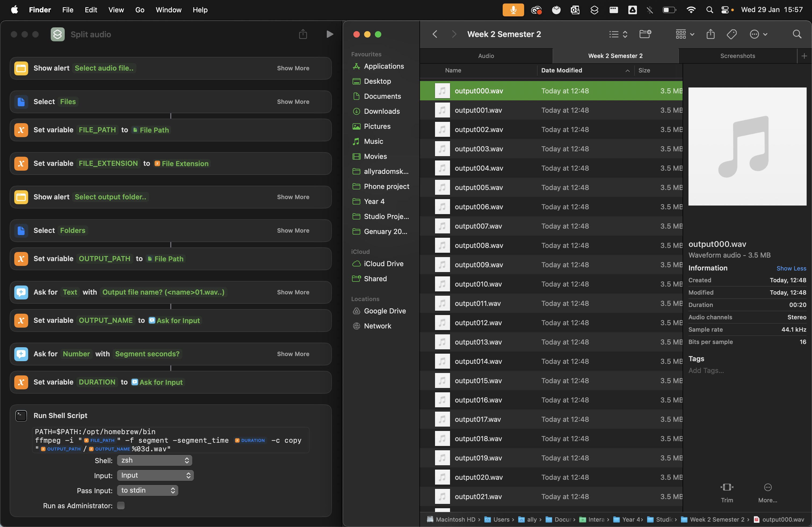Open Downloads in the sidebar

click(x=382, y=111)
